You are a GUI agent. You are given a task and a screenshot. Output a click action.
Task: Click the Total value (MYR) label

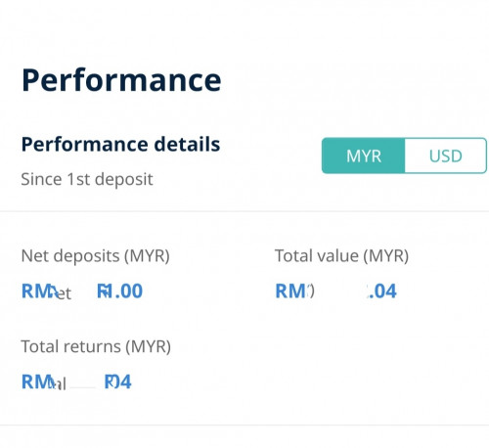[x=341, y=256]
